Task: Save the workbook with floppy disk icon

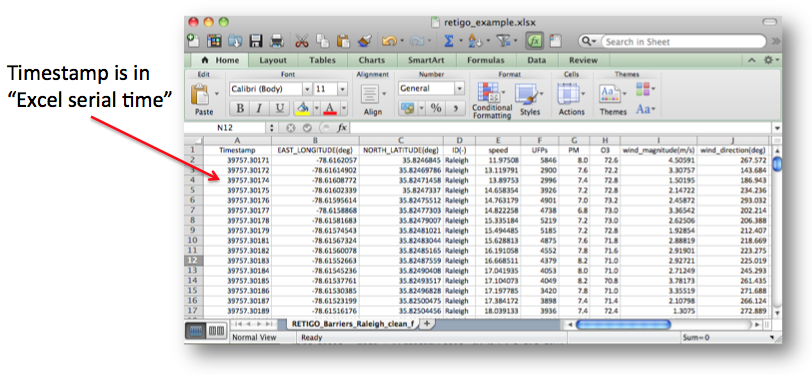Action: 255,41
